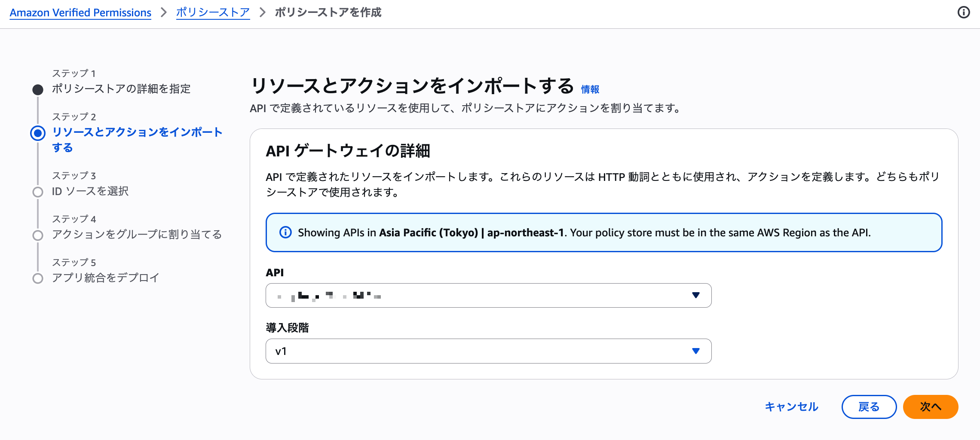Click the circled info icon inside the blue banner
Screen dimensions: 980x440
285,232
